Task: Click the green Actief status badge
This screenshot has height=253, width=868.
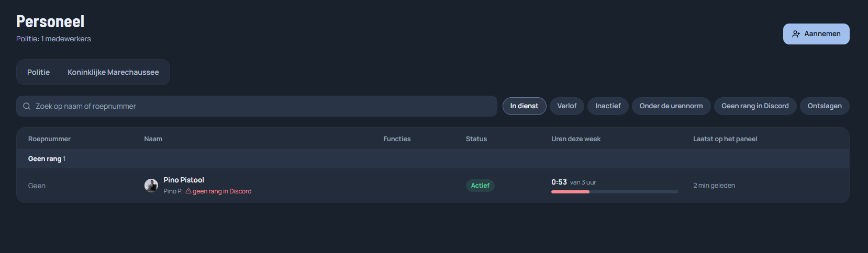Action: (480, 186)
